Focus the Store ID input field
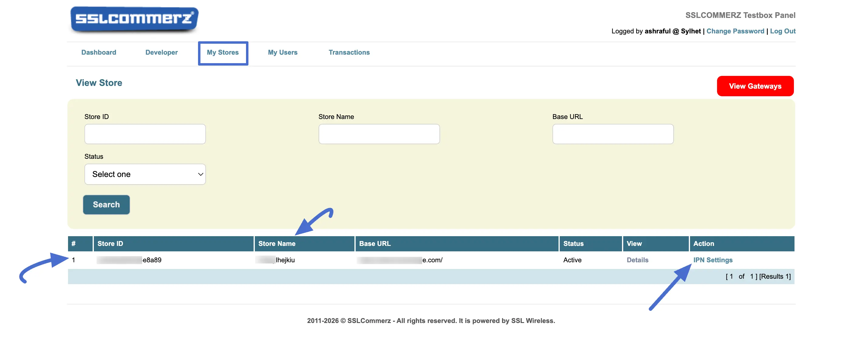 click(145, 134)
